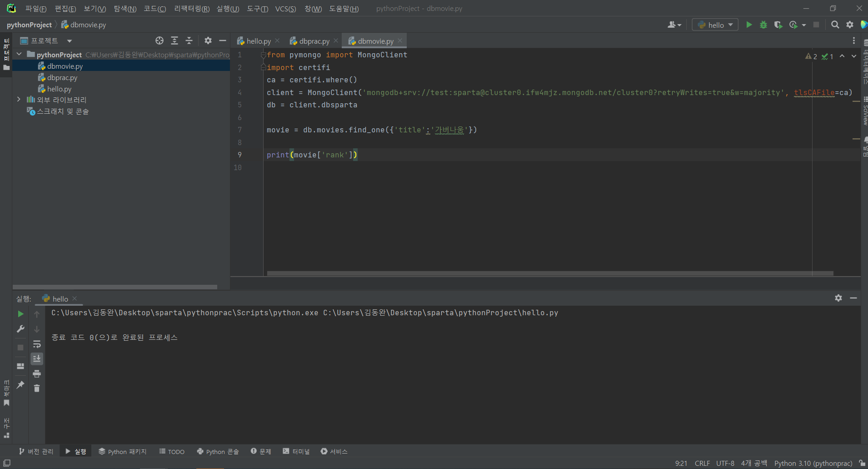Expand all items in project tree
The width and height of the screenshot is (868, 469).
point(175,40)
